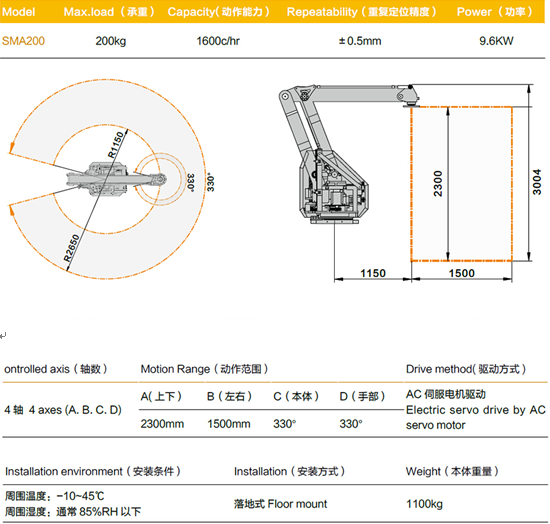Click the 9.6KW power value
This screenshot has height=524, width=550.
pyautogui.click(x=496, y=41)
